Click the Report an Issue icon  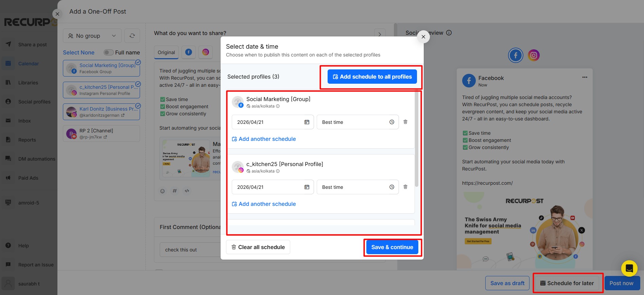(x=8, y=264)
